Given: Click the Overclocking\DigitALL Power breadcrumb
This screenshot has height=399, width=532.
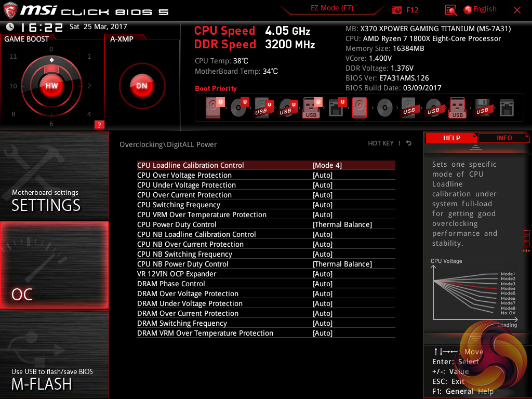Looking at the screenshot, I should [x=168, y=144].
